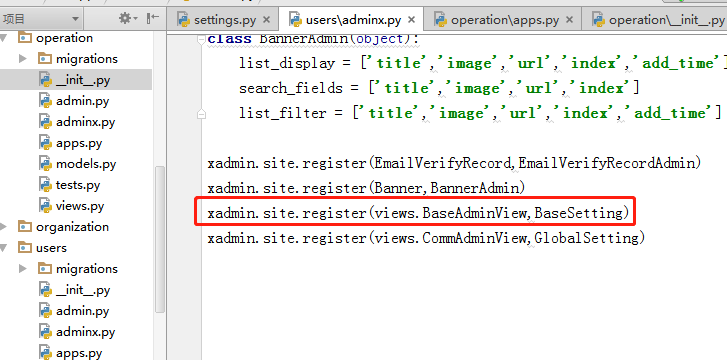Close the settings.py editor tab

coord(266,20)
